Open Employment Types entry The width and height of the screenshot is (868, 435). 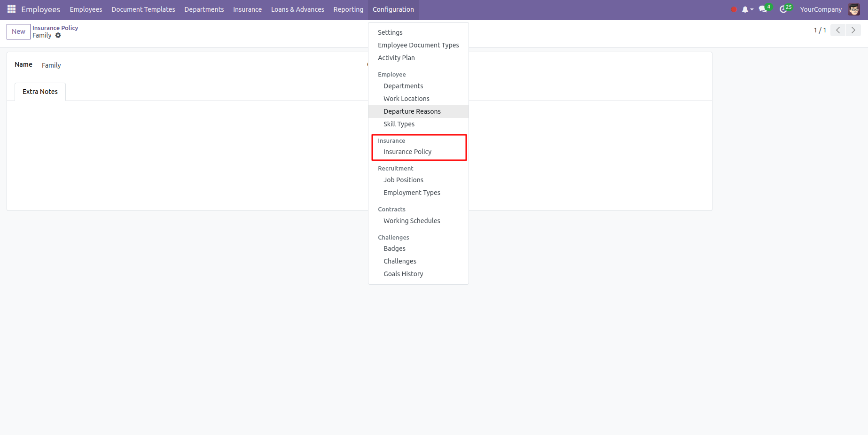coord(418,193)
